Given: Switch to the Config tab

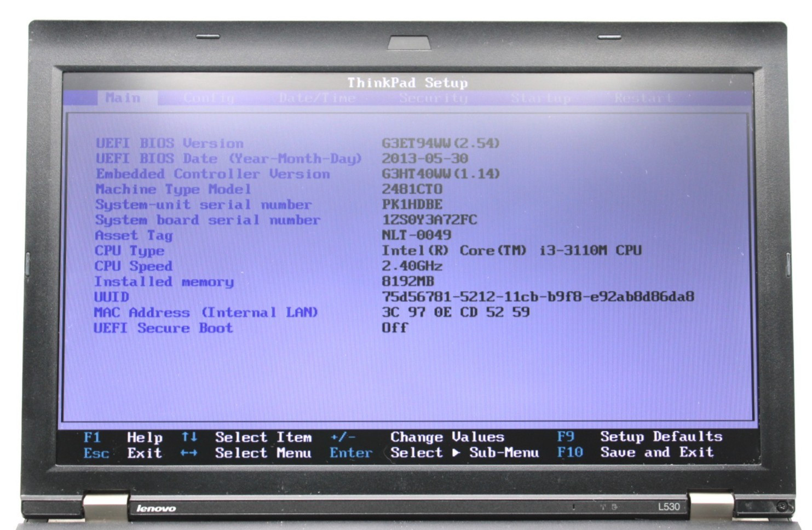Looking at the screenshot, I should 209,98.
